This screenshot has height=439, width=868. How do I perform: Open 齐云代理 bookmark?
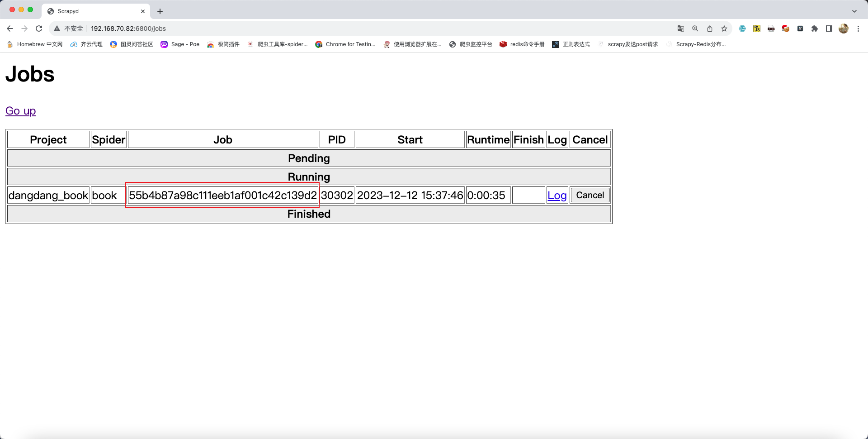click(x=86, y=44)
